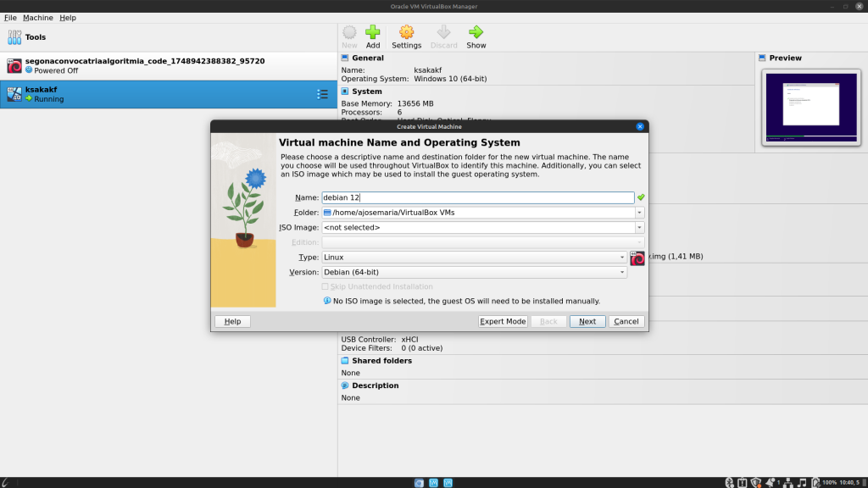868x488 pixels.
Task: Open ksakakf machine's list menu icon
Action: [x=322, y=95]
